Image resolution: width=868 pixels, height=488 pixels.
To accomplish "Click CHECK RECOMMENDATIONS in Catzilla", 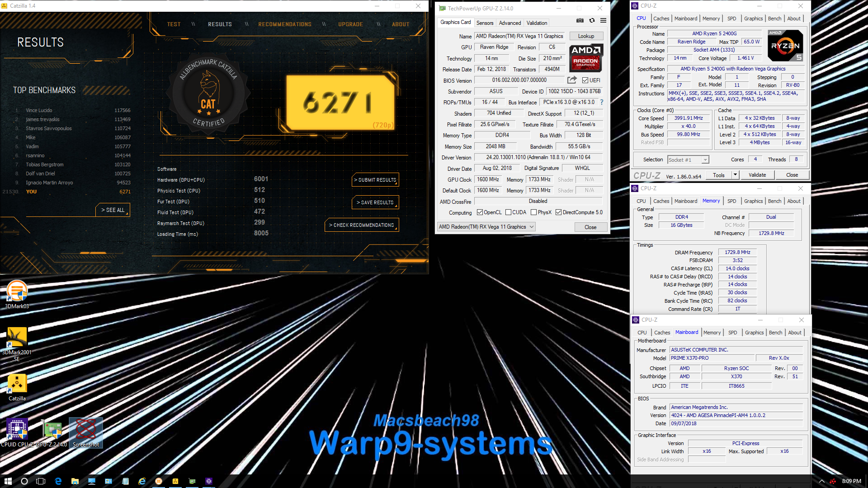I will pyautogui.click(x=362, y=225).
